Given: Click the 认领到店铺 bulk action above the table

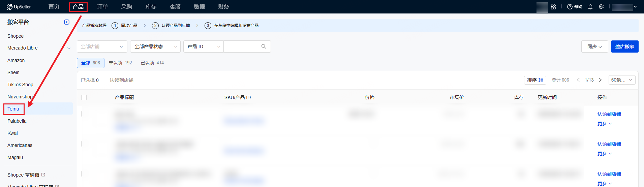Looking at the screenshot, I should point(122,80).
